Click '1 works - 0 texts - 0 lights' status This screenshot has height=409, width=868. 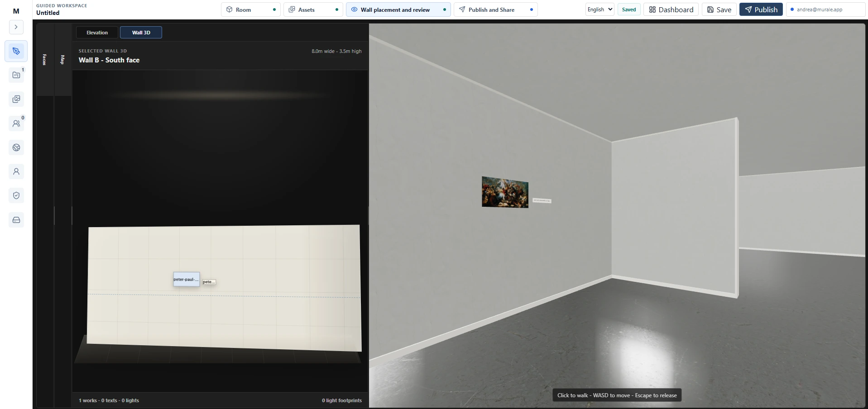click(109, 400)
